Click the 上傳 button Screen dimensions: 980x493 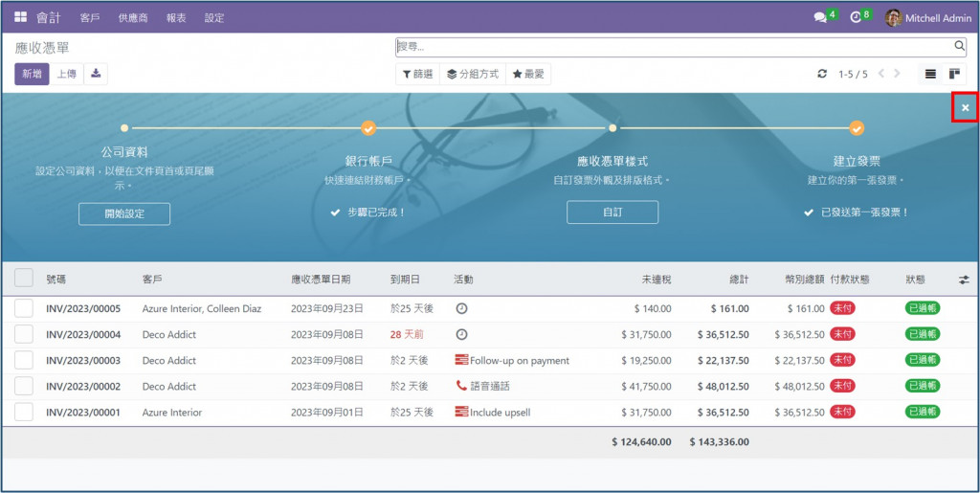pyautogui.click(x=67, y=74)
